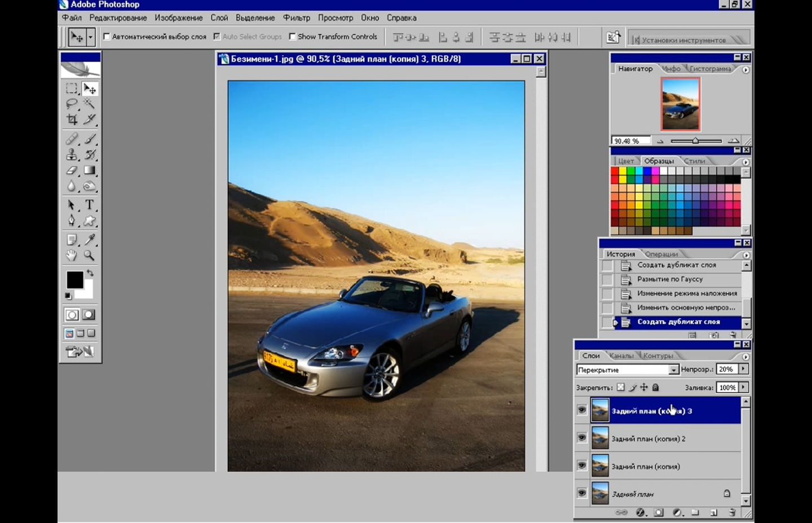Select the Rectangular Marquee tool
The width and height of the screenshot is (812, 523).
tap(71, 89)
